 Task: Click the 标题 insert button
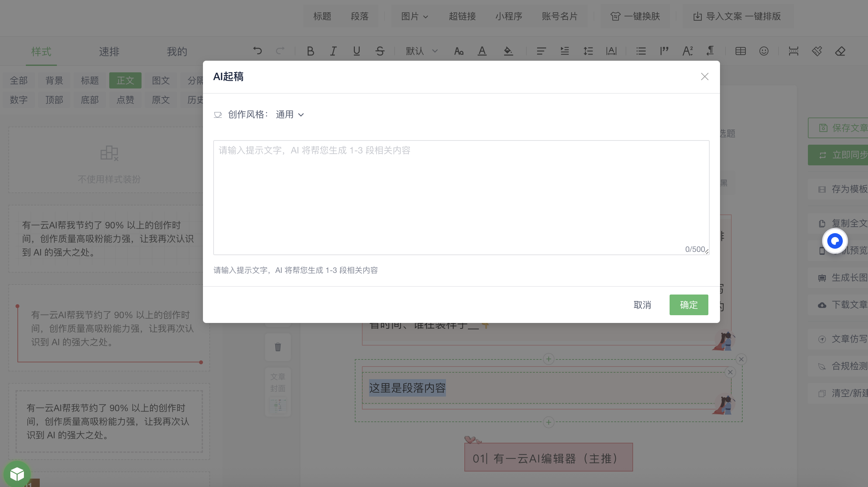click(322, 16)
